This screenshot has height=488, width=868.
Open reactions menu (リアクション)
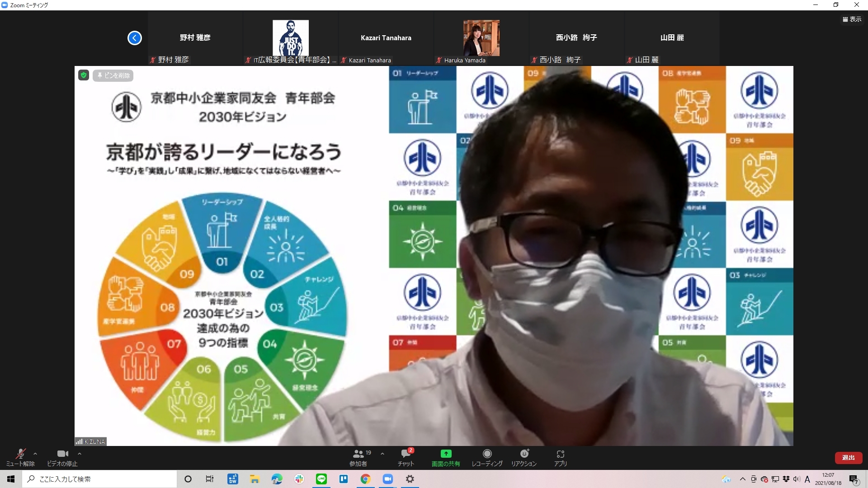point(524,457)
